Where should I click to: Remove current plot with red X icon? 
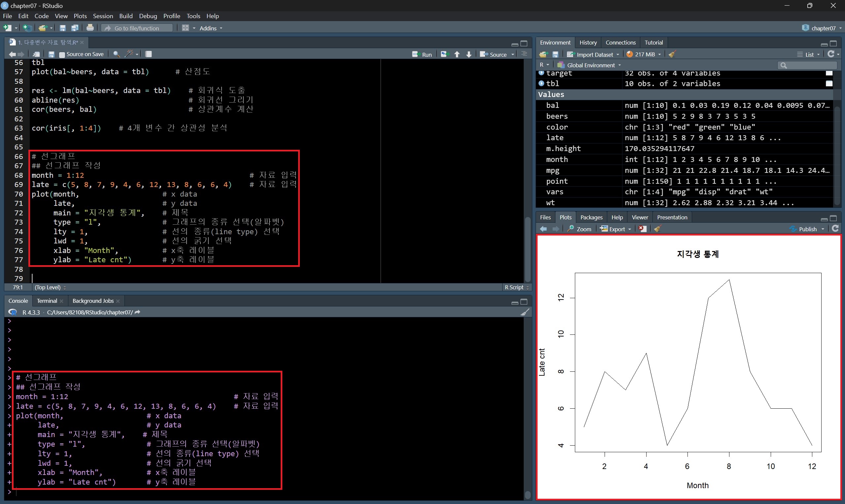pos(642,229)
